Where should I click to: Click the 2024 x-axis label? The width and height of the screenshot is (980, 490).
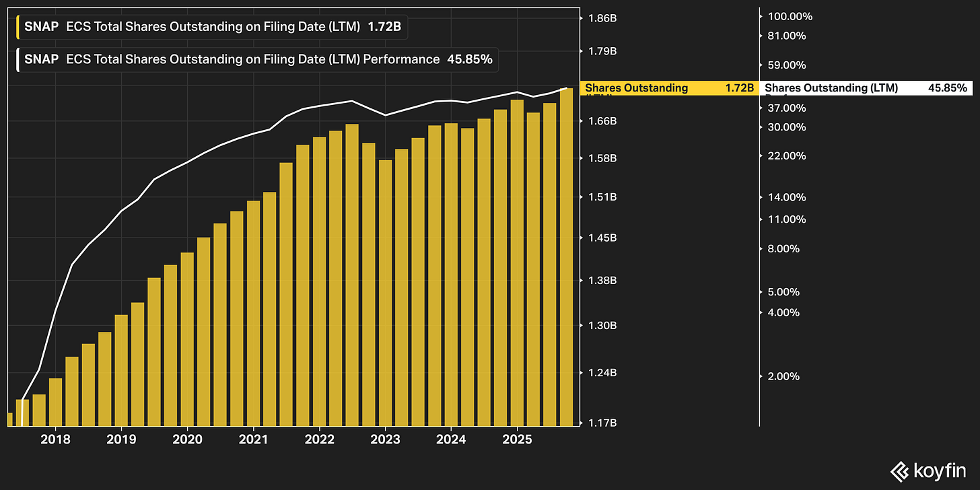(x=450, y=440)
